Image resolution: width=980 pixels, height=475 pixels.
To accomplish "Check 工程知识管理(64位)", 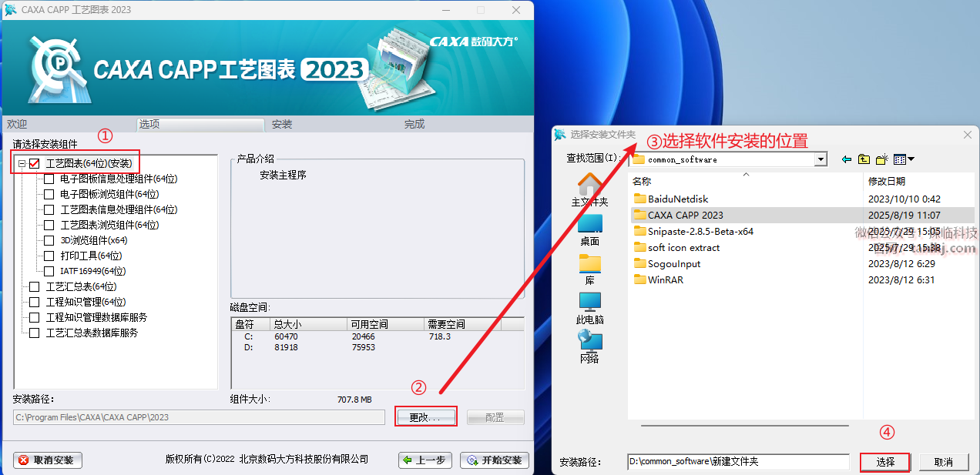I will 35,302.
